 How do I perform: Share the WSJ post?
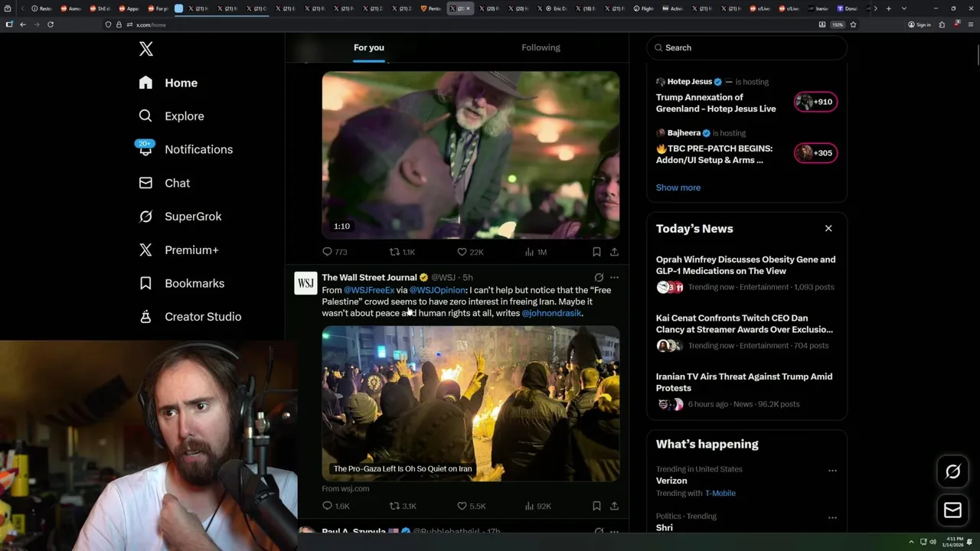click(614, 506)
